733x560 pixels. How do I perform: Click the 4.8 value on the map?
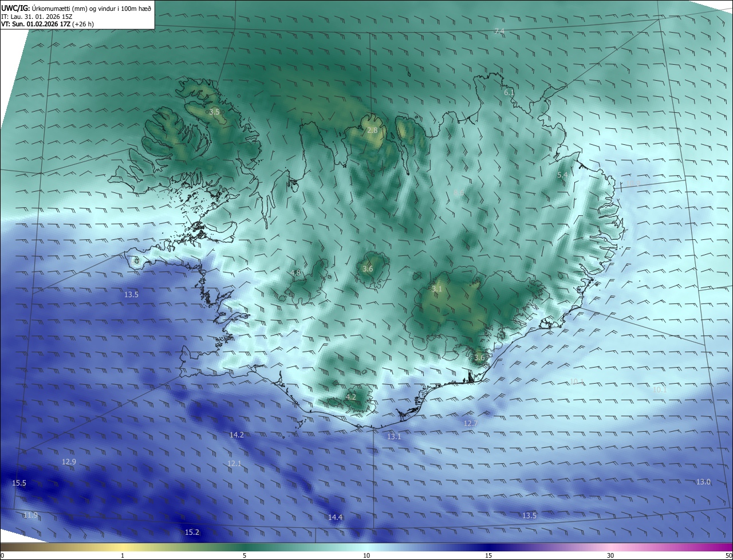coord(295,273)
